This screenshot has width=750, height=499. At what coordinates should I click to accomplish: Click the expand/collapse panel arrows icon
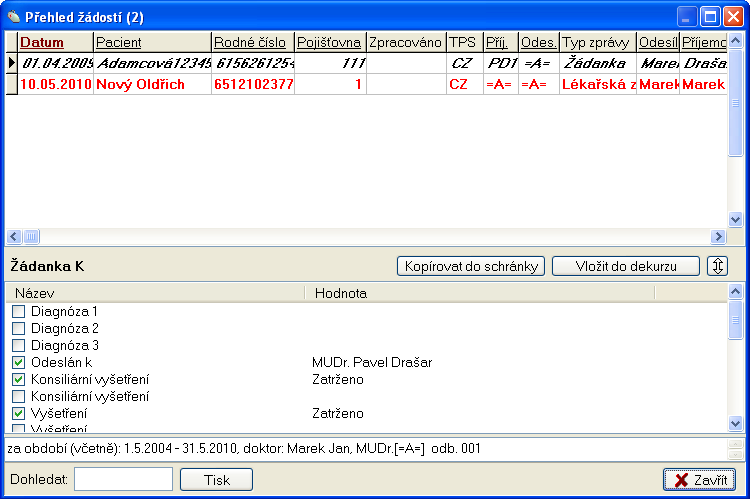tap(718, 266)
